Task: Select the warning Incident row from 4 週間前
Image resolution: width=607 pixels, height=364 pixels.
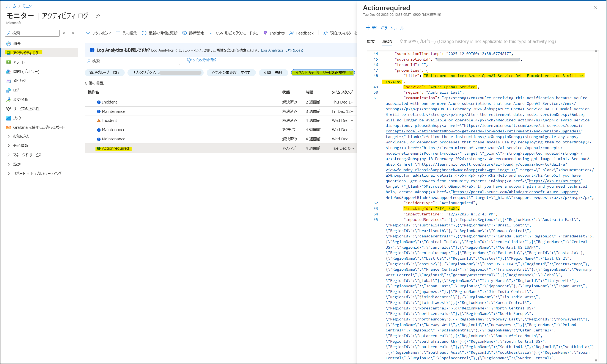Action: [x=221, y=120]
